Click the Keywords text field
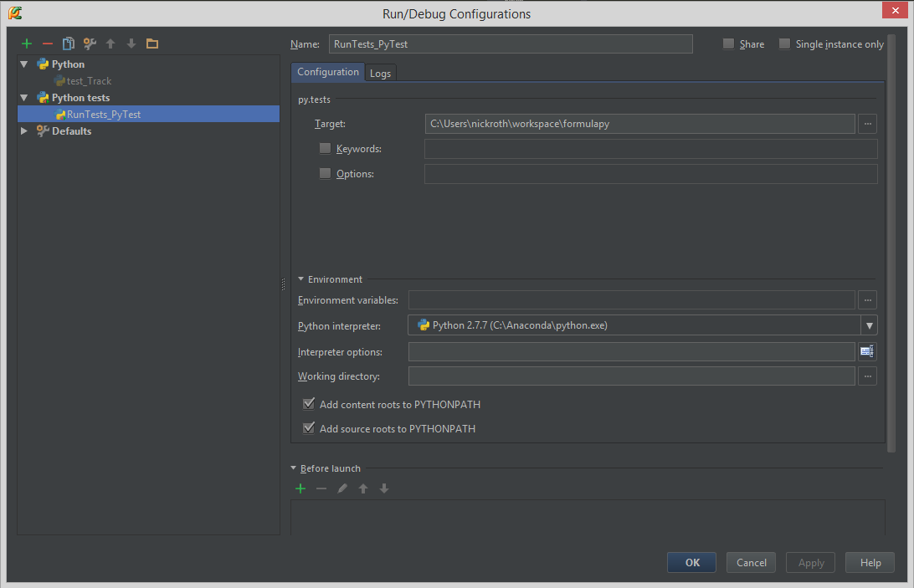 650,149
